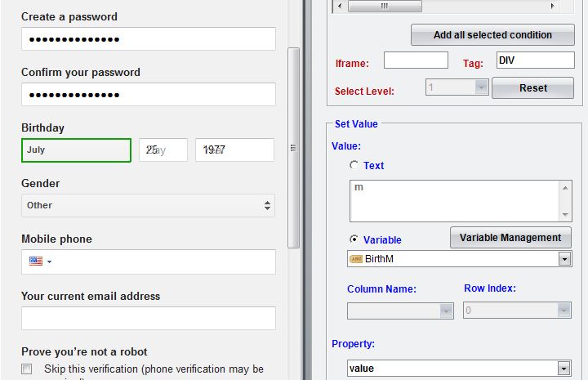
Task: Click the panel splitter grip handle
Action: 293,148
